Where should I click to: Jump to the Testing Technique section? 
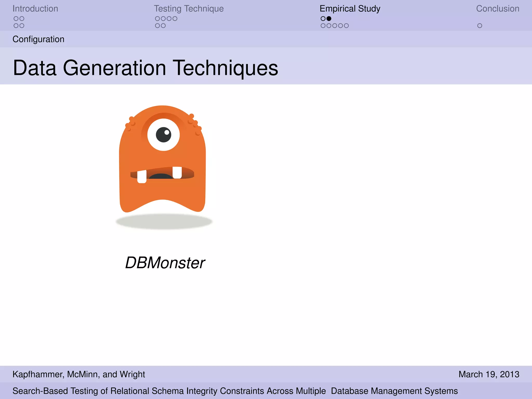189,9
